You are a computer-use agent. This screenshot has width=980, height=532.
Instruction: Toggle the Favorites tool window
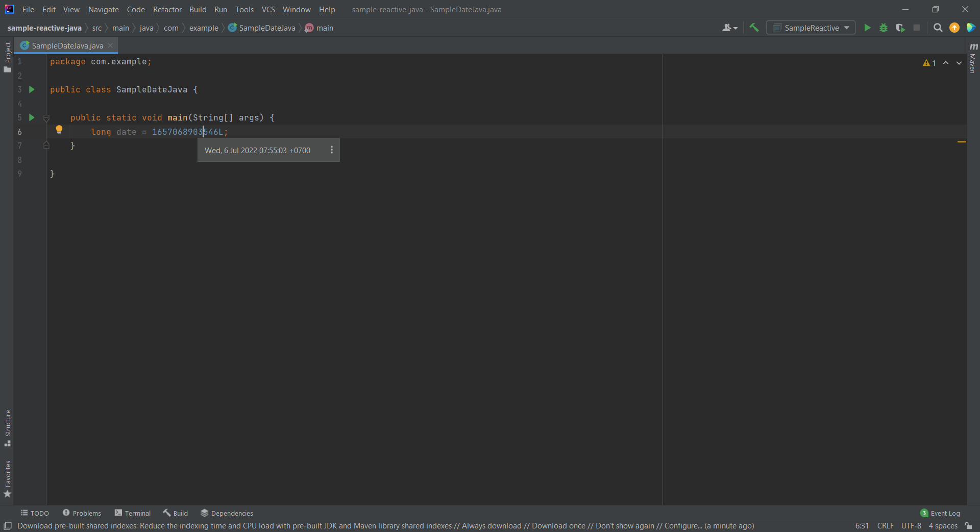7,479
